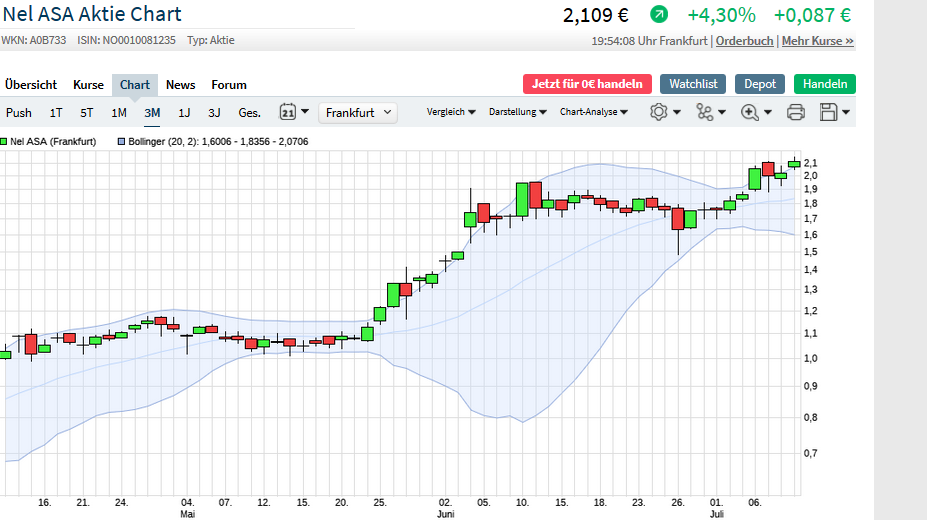This screenshot has height=520, width=927.
Task: Open the Mehr Kurse link
Action: click(x=818, y=41)
